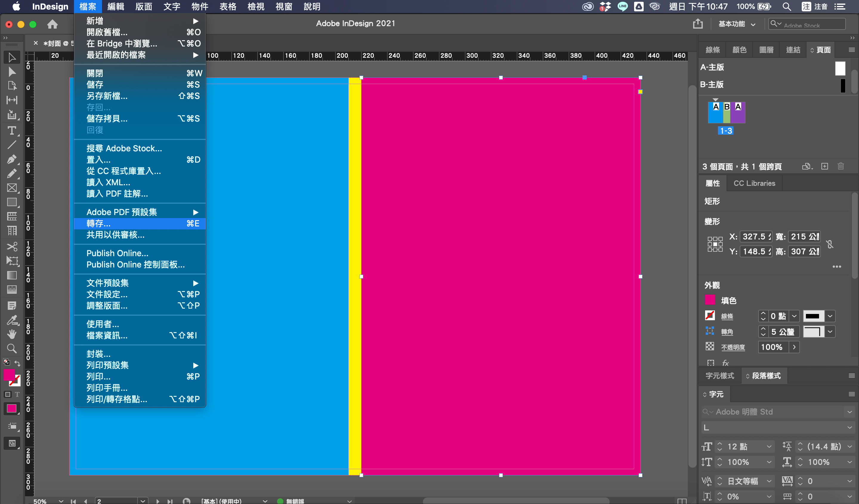Click the create new page icon
The image size is (859, 504).
824,166
